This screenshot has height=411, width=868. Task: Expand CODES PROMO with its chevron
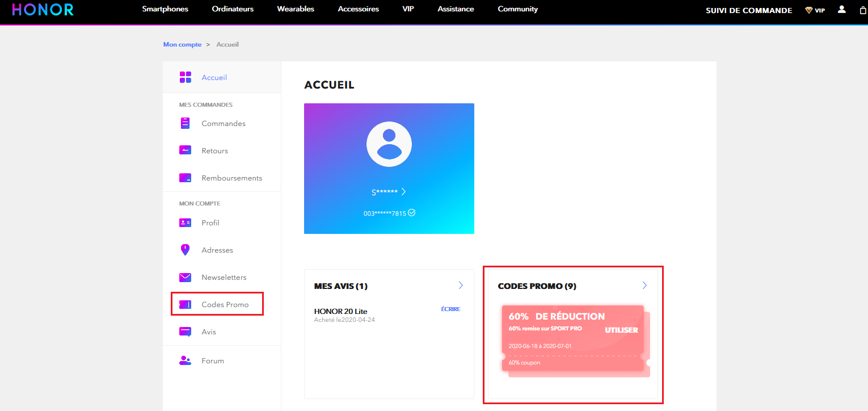point(644,286)
